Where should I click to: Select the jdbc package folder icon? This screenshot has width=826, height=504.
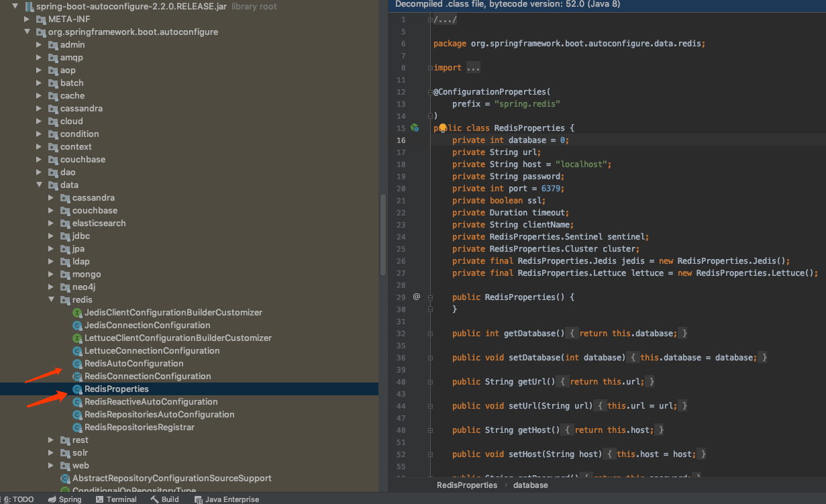(65, 236)
